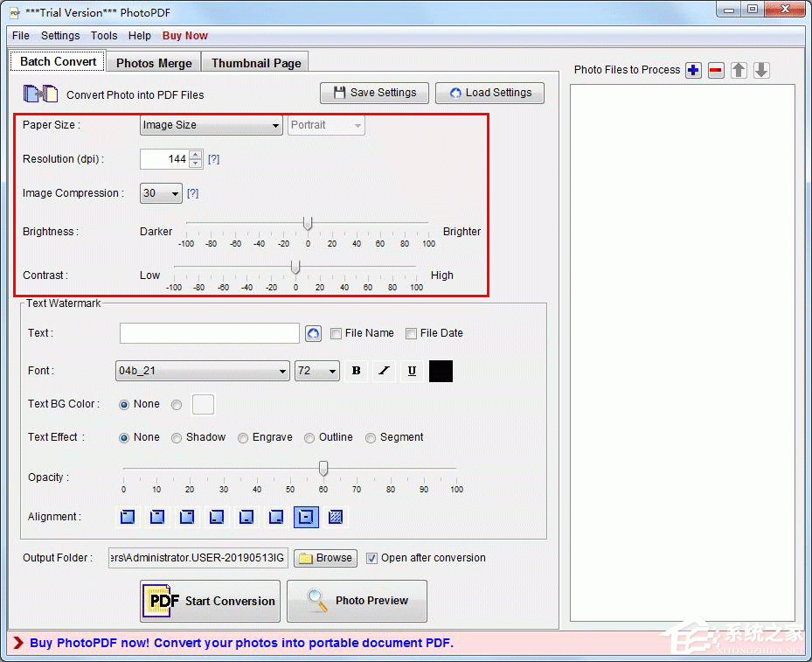Open the File menu
Screen dimensions: 812x662
tap(21, 36)
